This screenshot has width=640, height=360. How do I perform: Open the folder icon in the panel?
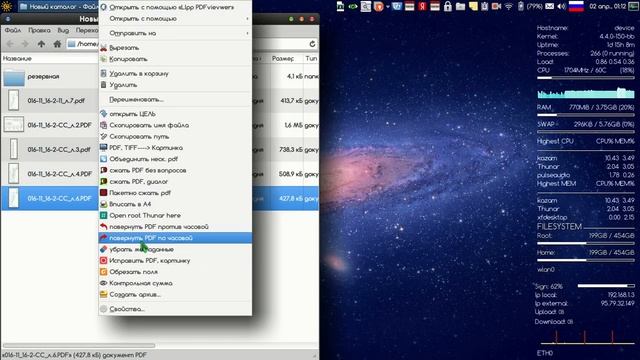pyautogui.click(x=460, y=7)
